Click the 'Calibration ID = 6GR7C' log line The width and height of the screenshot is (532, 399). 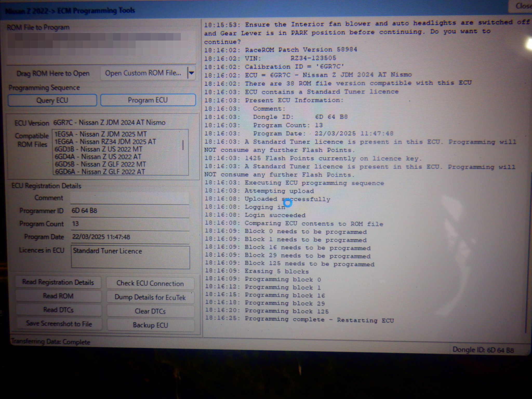pos(274,67)
